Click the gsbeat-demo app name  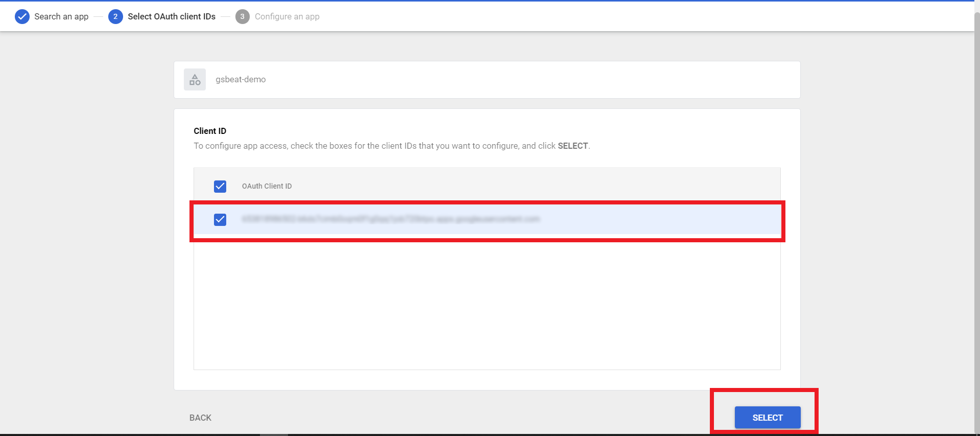click(x=241, y=80)
